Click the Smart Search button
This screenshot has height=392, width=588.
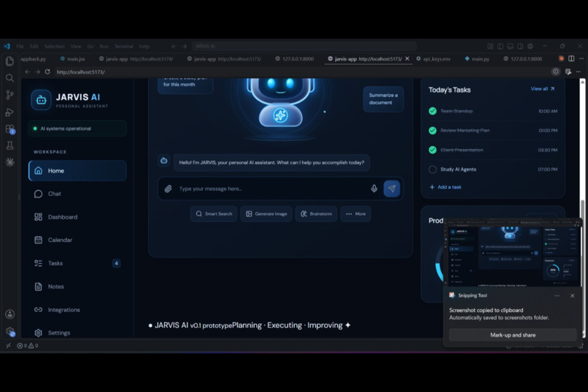(214, 213)
